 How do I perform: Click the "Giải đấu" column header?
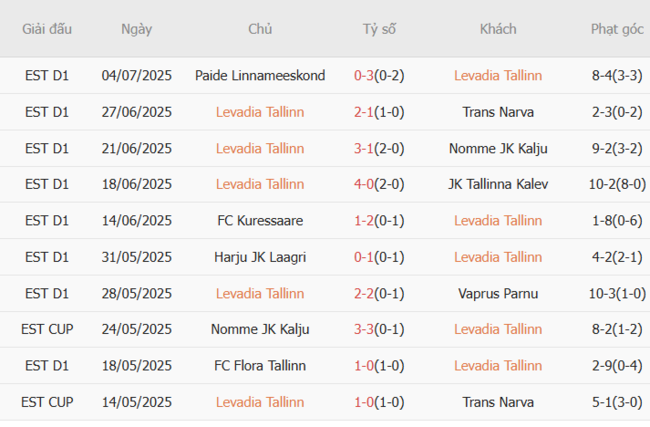pos(47,29)
